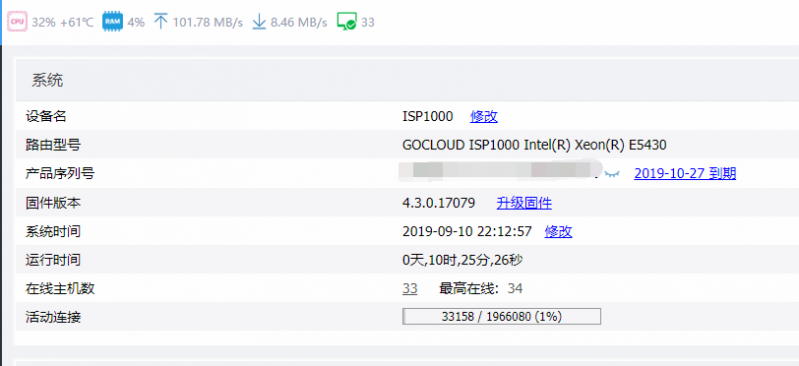This screenshot has width=799, height=366.
Task: Click the online hosts monitor icon
Action: (x=347, y=22)
